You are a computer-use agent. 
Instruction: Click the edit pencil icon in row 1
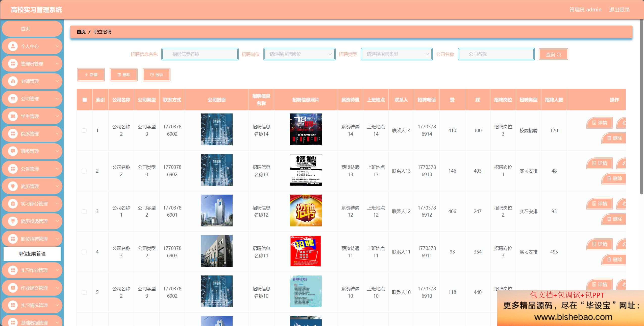pyautogui.click(x=624, y=123)
